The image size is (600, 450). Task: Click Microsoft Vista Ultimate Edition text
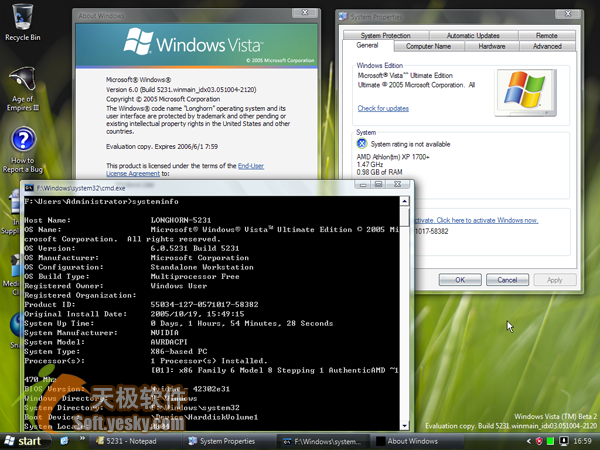405,75
